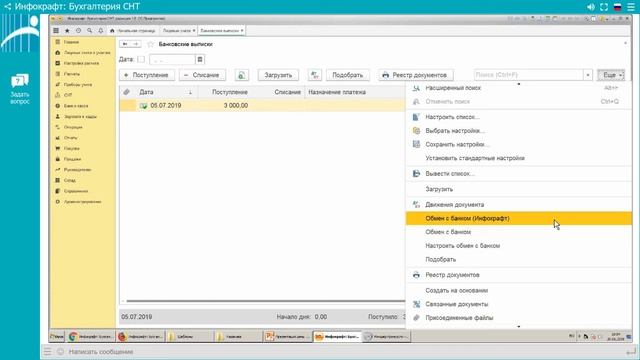The width and height of the screenshot is (640, 360).
Task: Choose Настроить обмен с банком
Action: [x=519, y=246]
